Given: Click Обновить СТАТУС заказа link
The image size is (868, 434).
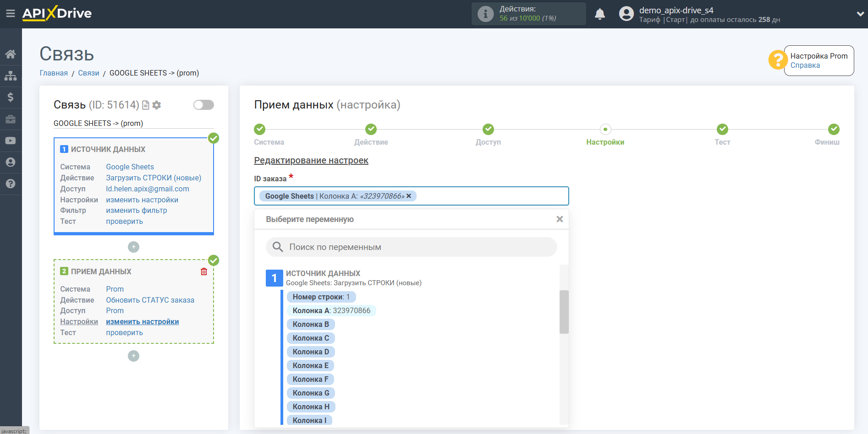Looking at the screenshot, I should point(150,300).
